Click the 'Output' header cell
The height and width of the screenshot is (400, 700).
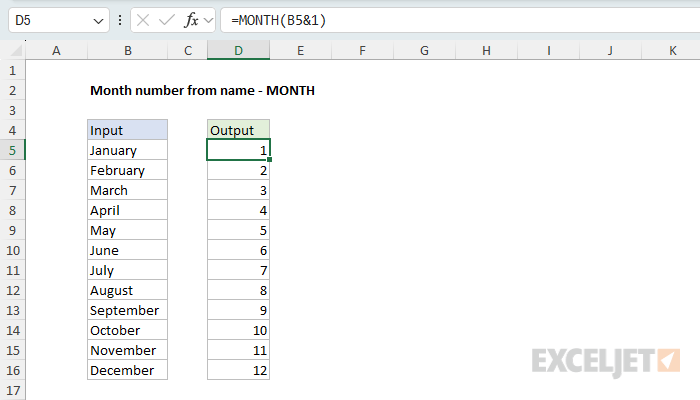pyautogui.click(x=238, y=130)
